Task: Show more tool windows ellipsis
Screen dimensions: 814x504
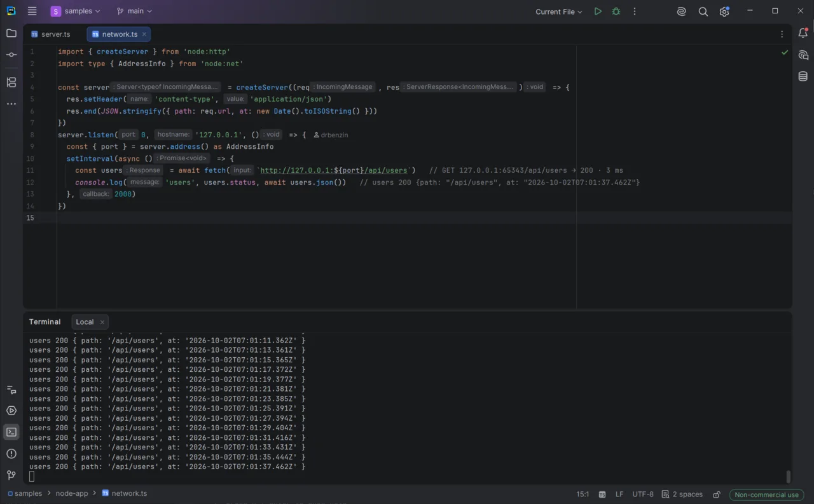Action: coord(11,104)
